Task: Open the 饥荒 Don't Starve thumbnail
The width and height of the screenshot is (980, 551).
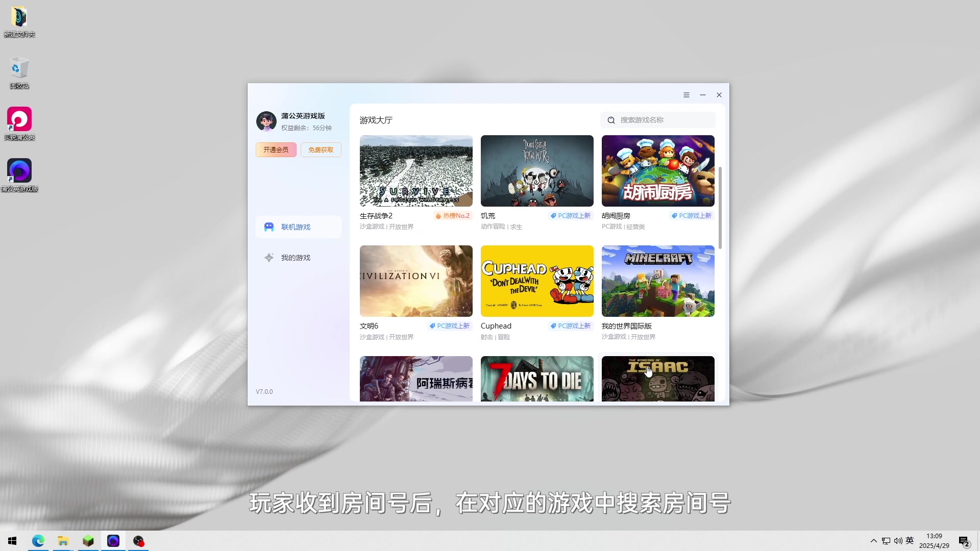Action: (x=537, y=171)
